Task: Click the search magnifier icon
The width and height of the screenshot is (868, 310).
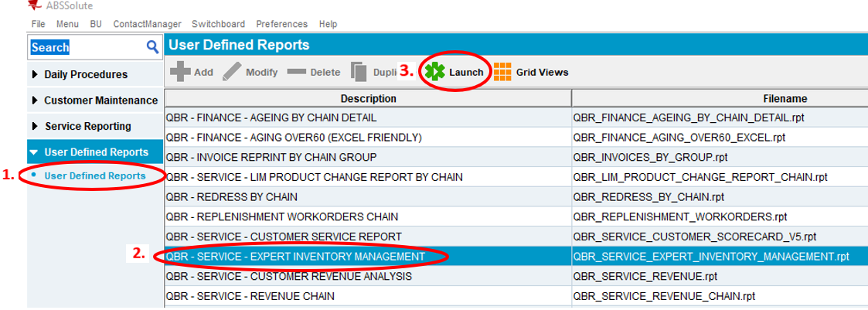Action: 153,47
